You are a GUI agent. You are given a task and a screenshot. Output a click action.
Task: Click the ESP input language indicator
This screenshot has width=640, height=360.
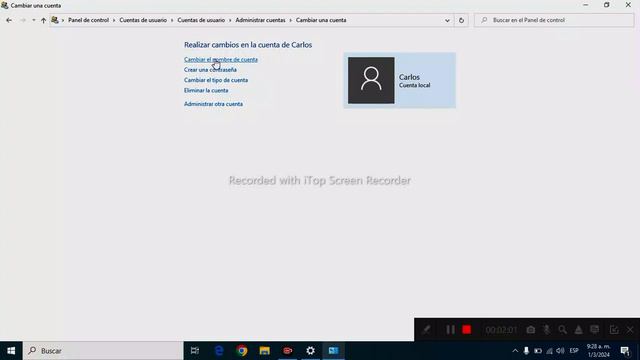pyautogui.click(x=574, y=351)
